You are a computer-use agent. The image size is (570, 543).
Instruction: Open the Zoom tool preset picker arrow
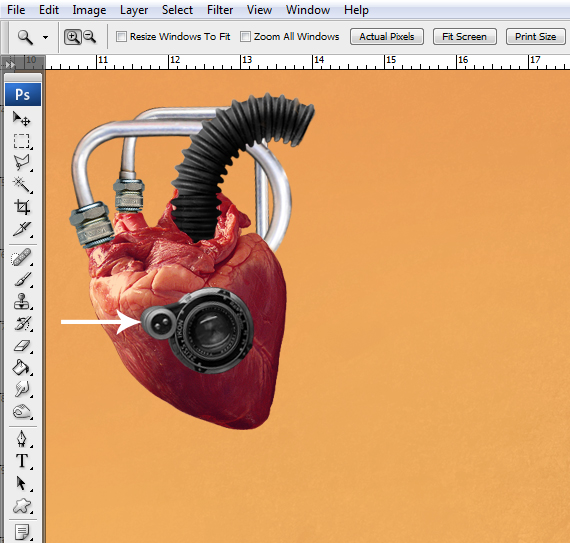coord(45,37)
